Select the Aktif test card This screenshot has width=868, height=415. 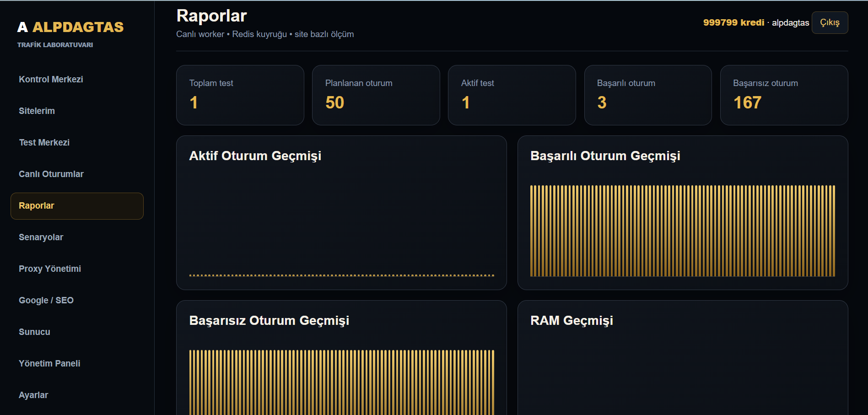click(512, 95)
